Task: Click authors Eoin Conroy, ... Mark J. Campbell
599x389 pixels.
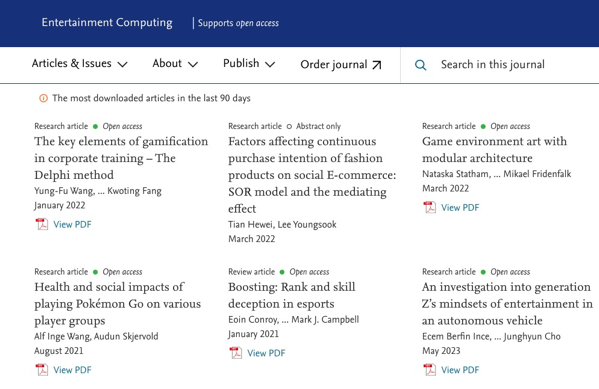Action: coord(293,319)
